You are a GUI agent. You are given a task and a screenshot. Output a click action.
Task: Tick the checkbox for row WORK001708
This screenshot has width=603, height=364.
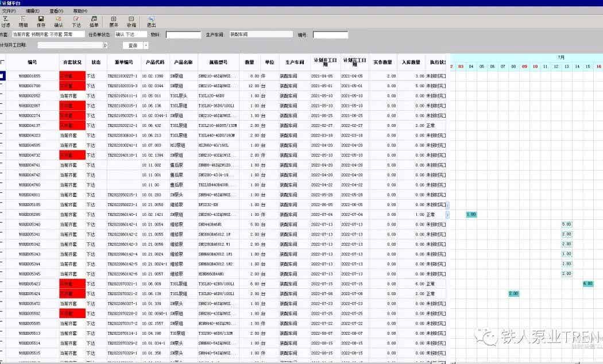coord(3,86)
